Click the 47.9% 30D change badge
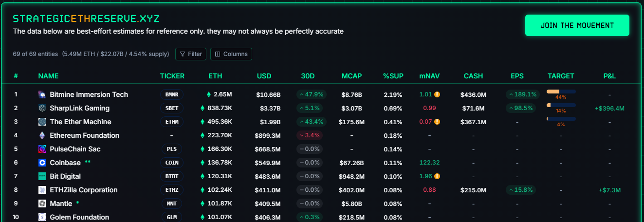The height and width of the screenshot is (222, 644). [x=311, y=94]
